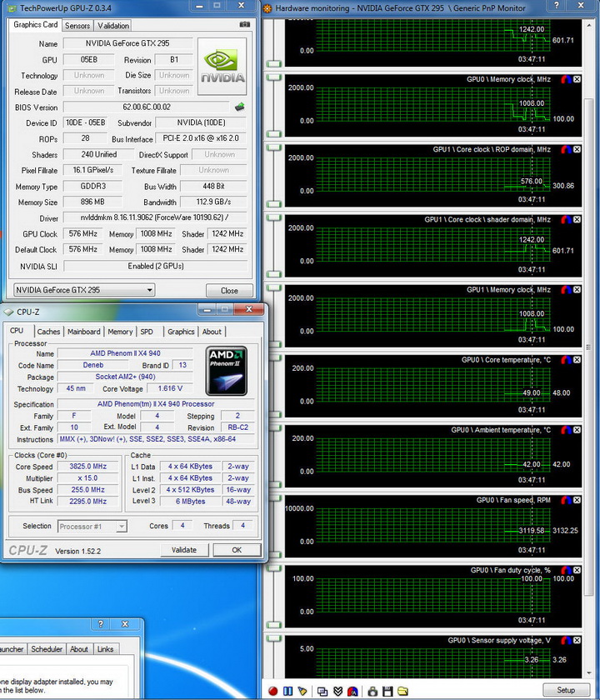Open the Memory tab in CPU-Z
Viewport: 600px width, 700px height.
[x=120, y=332]
